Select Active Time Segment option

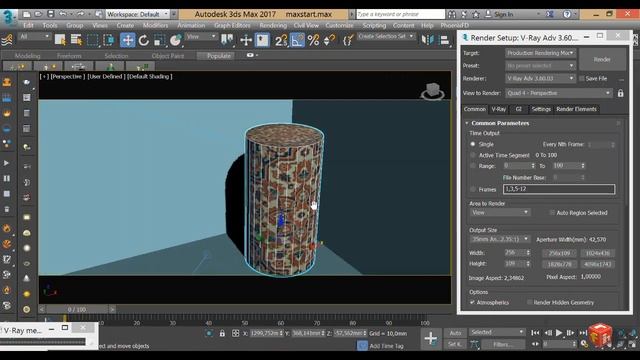click(x=473, y=155)
